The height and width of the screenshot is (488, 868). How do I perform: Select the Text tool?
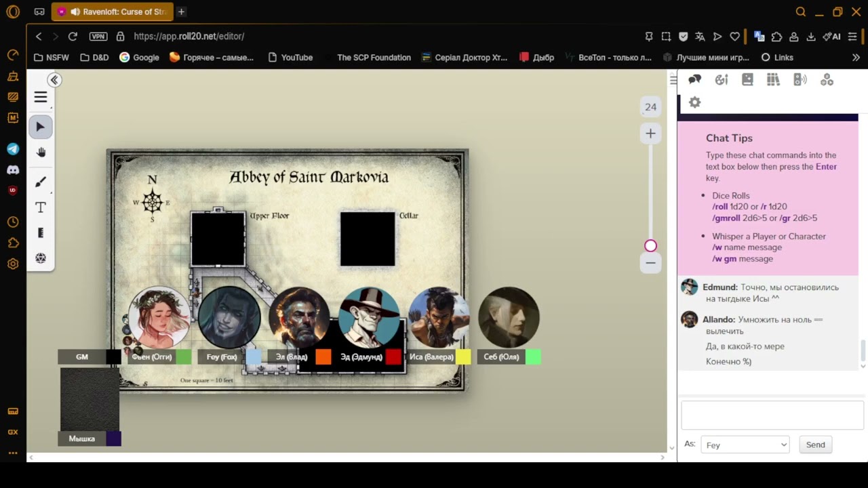click(x=41, y=207)
